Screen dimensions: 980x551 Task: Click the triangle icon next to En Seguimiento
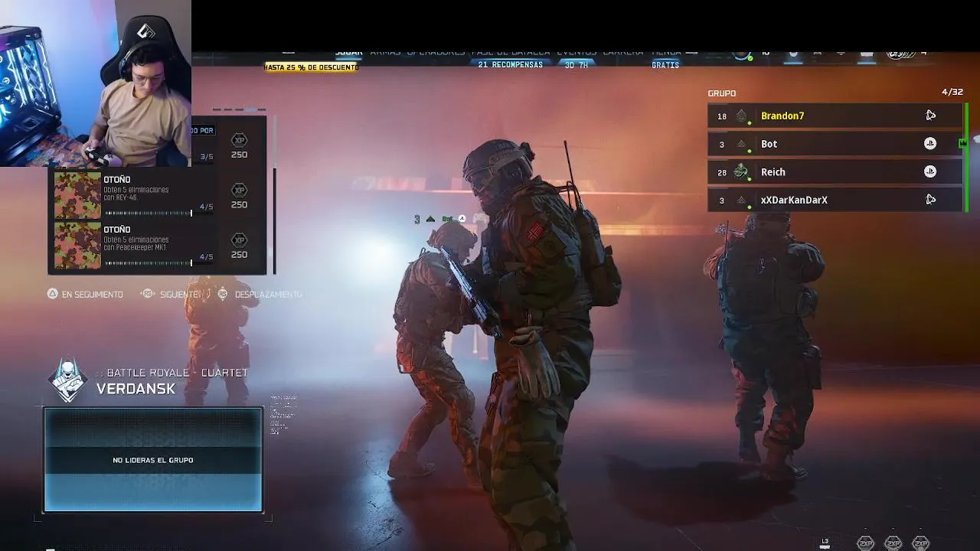pyautogui.click(x=53, y=294)
